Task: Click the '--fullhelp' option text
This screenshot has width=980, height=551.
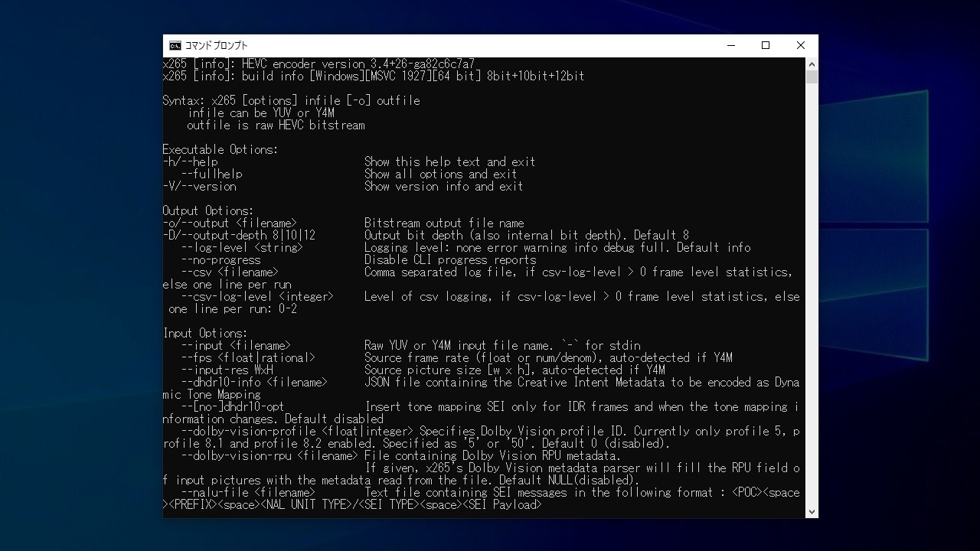Action: (212, 174)
